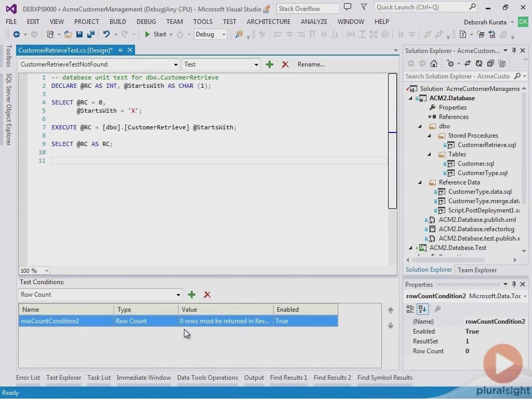The image size is (532, 399).
Task: Click the feedback speech bubble icon
Action: tap(348, 7)
